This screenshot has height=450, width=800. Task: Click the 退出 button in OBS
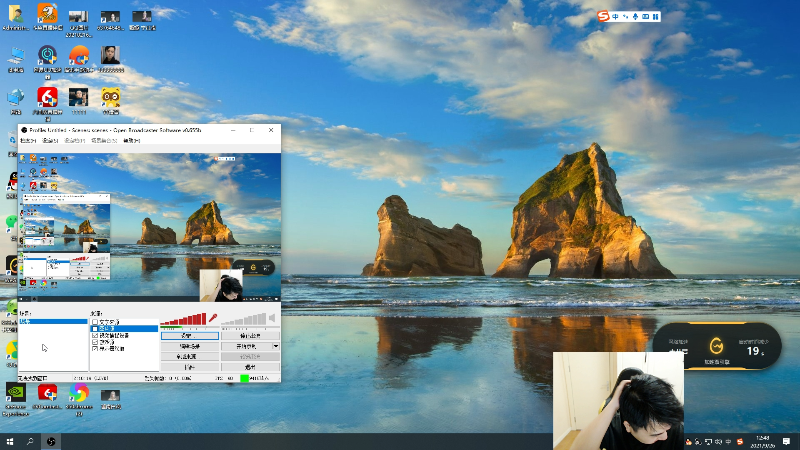pos(250,367)
